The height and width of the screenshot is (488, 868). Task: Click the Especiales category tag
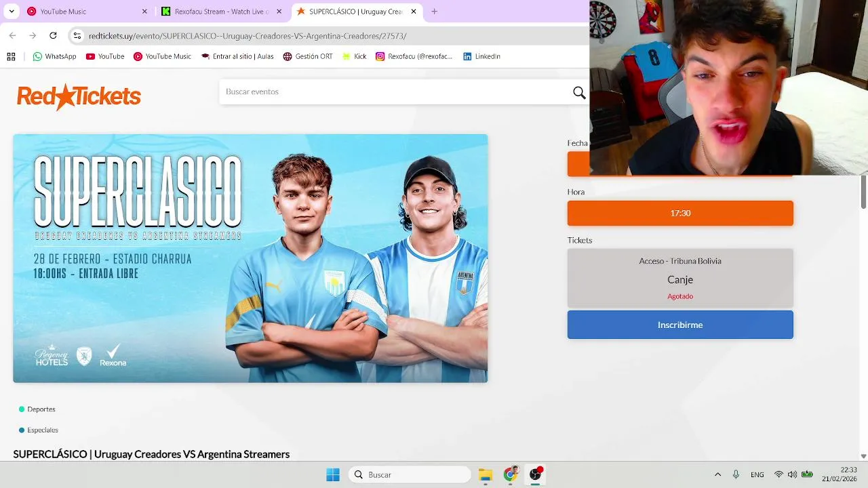click(x=39, y=430)
